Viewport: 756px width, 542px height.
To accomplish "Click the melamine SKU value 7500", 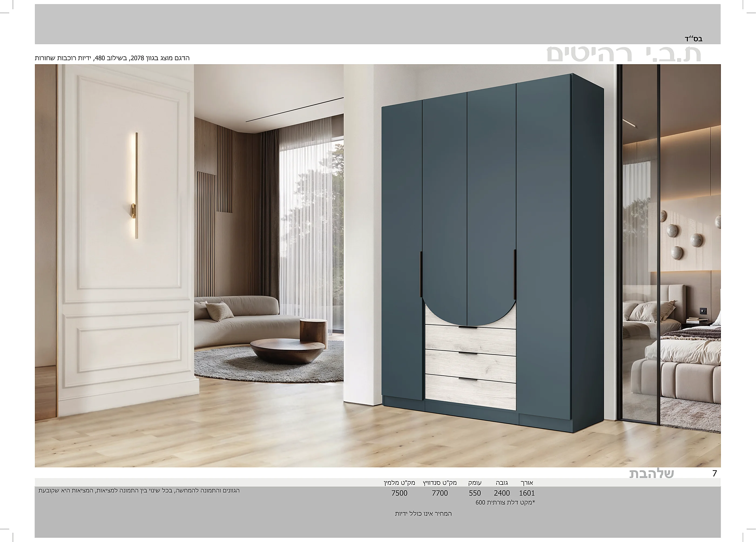I will pyautogui.click(x=399, y=493).
